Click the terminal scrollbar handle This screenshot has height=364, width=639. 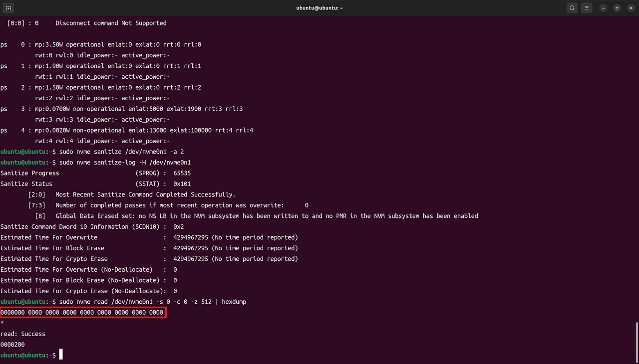pyautogui.click(x=637, y=342)
